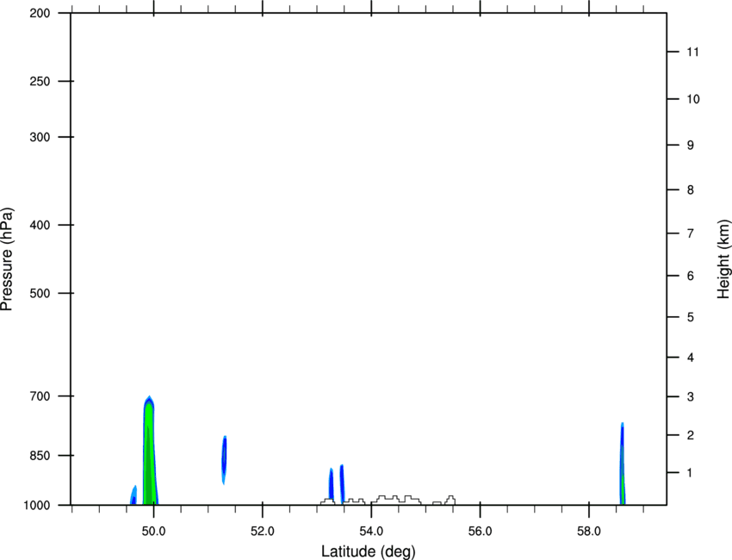
Task: Click the 400 pressure tick label
Action: click(40, 225)
